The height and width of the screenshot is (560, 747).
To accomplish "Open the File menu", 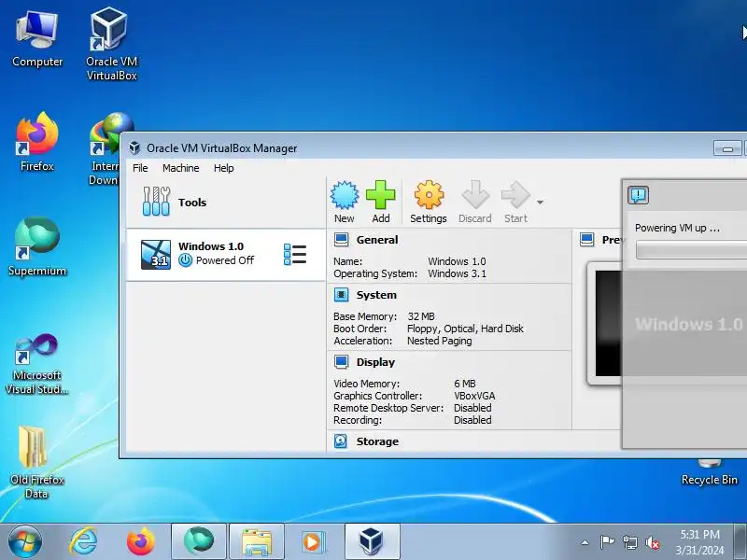I will [140, 168].
